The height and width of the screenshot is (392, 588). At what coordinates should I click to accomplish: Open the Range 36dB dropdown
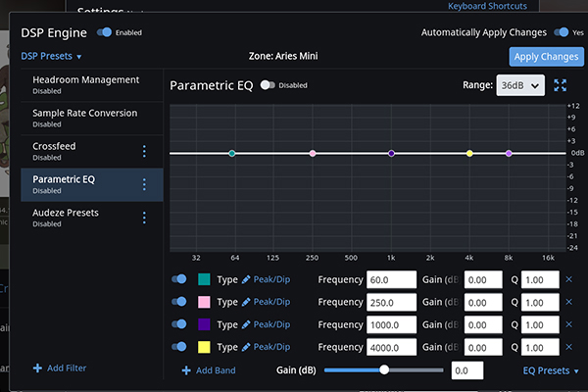pyautogui.click(x=519, y=86)
